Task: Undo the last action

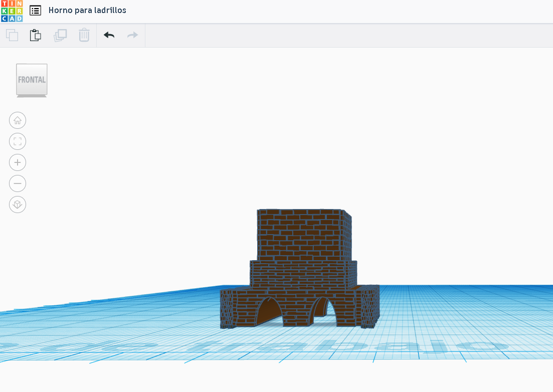Action: click(x=109, y=35)
